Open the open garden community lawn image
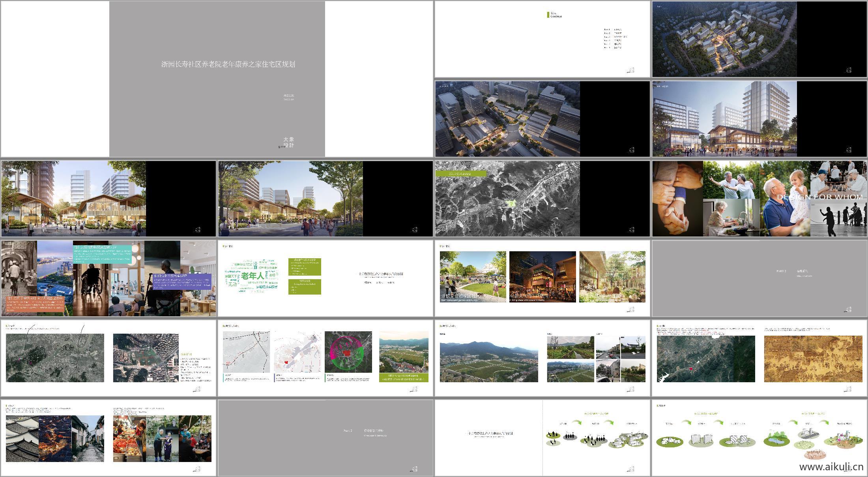The width and height of the screenshot is (868, 477). (473, 277)
